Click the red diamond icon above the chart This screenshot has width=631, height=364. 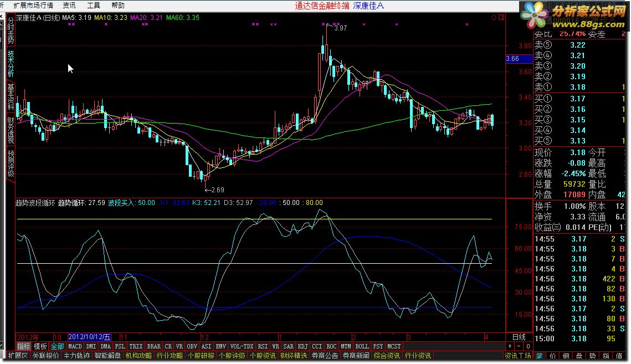[494, 17]
